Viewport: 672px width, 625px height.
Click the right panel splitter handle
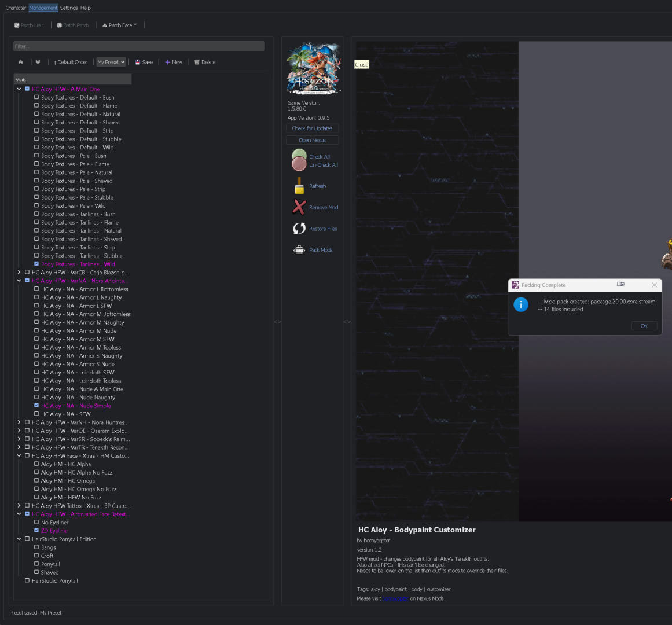pos(347,322)
